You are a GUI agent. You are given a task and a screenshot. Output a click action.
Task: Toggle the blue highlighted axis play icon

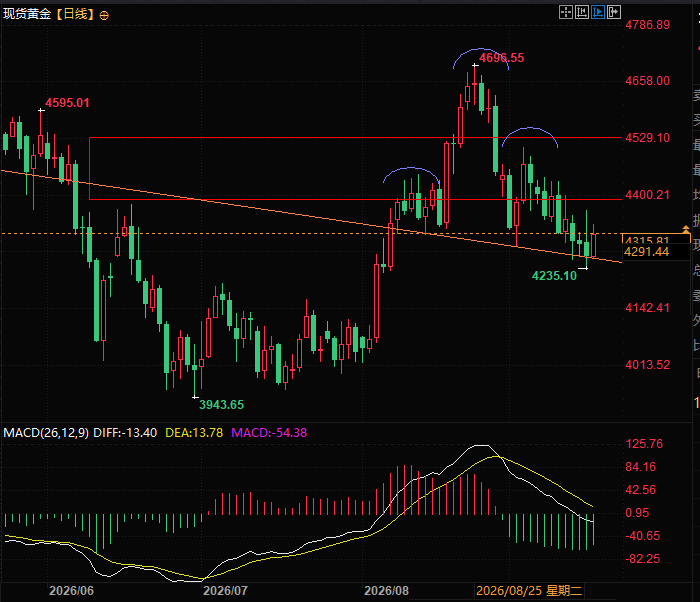pyautogui.click(x=598, y=12)
